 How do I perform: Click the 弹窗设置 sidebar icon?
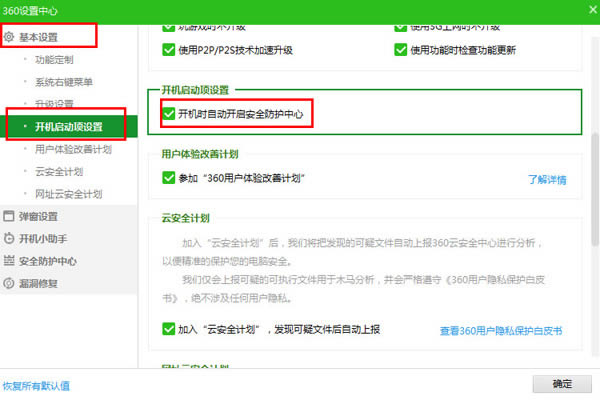click(10, 216)
